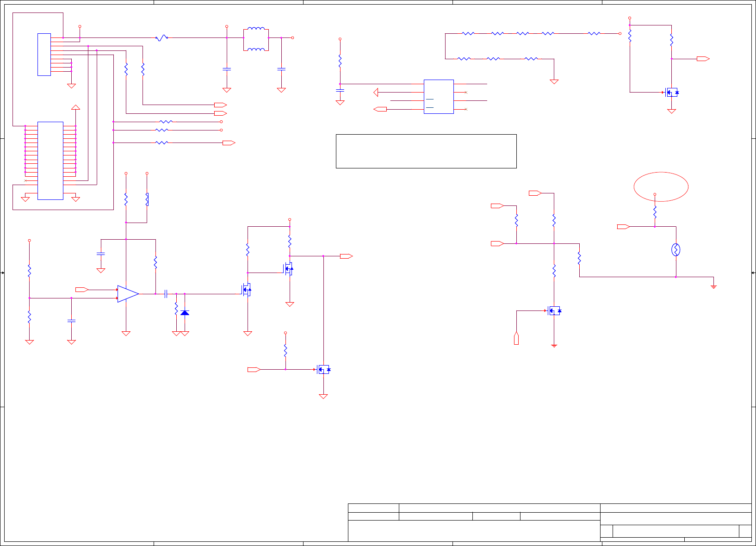Viewport: 756px width, 546px height.
Task: Select the MOSFET in the top-right corner circuit
Action: click(671, 93)
